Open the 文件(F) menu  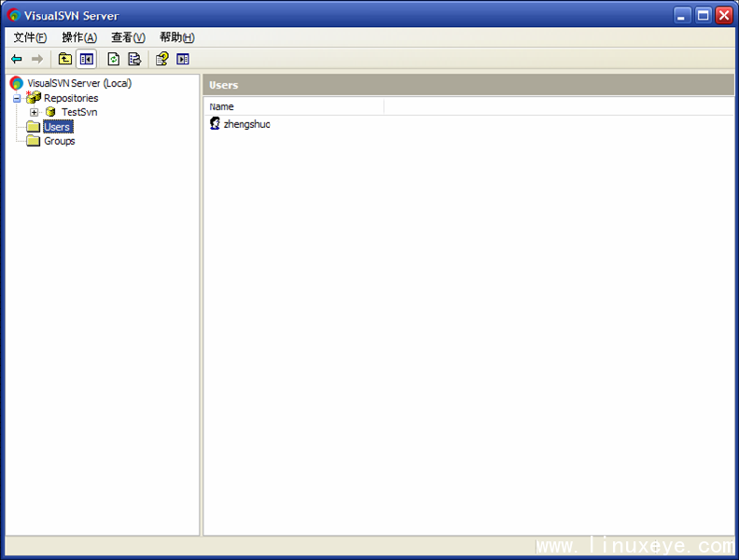coord(30,37)
